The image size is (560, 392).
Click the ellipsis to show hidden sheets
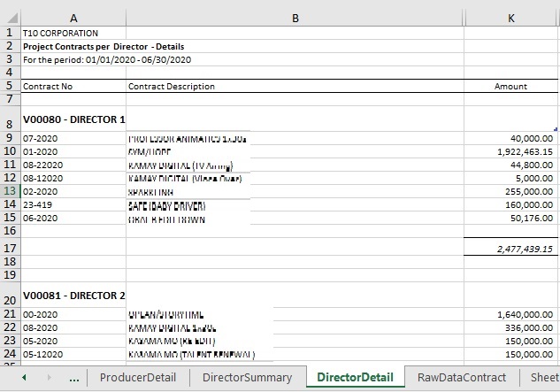click(x=74, y=378)
